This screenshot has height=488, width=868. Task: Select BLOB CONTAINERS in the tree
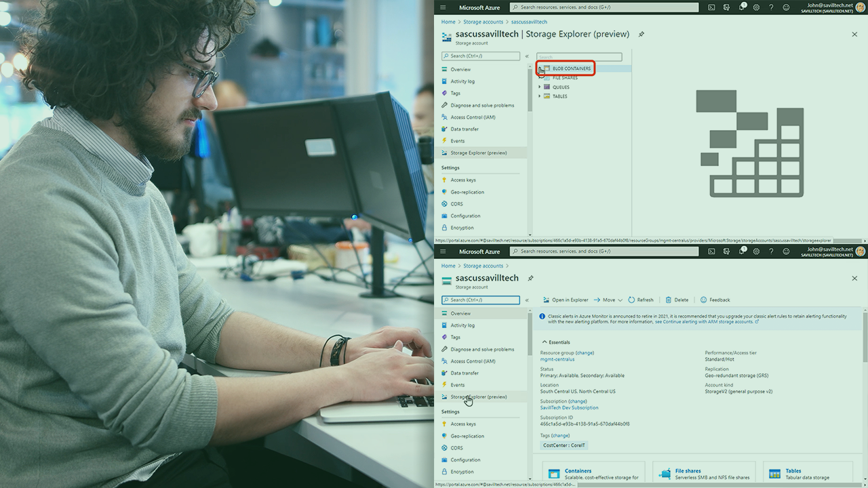(x=571, y=68)
